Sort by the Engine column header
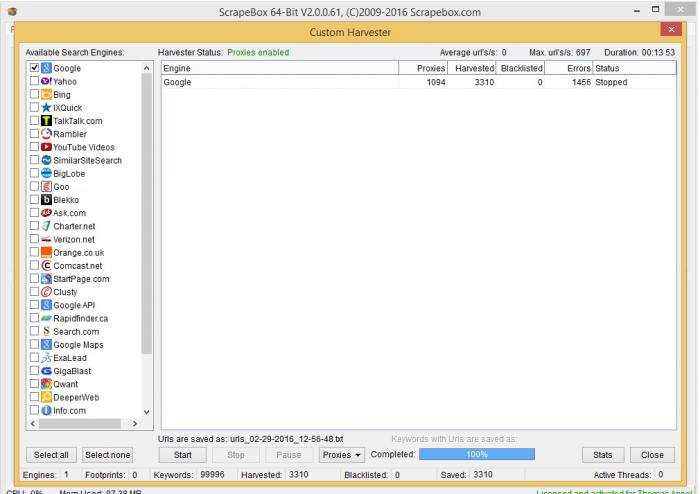 [280, 68]
